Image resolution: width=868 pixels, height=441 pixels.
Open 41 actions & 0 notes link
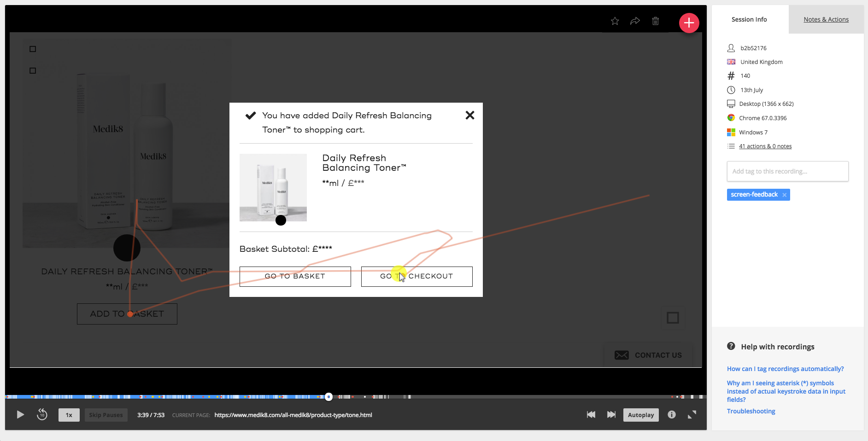click(765, 146)
